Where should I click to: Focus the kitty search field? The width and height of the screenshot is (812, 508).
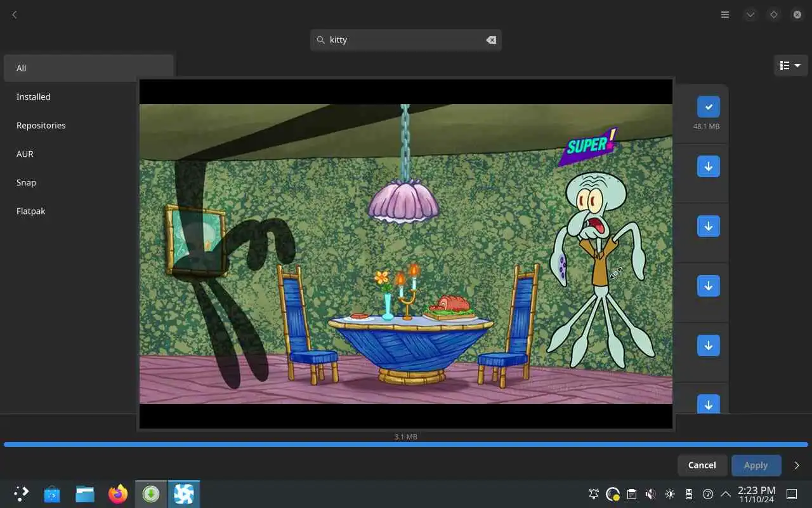coord(406,40)
